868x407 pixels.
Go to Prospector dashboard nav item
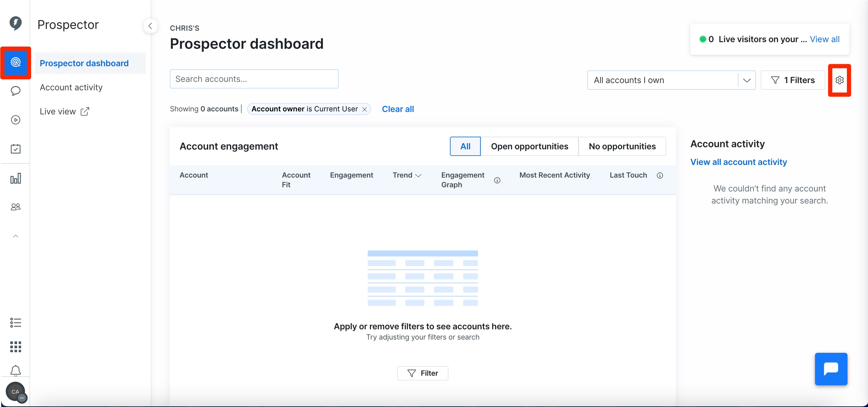click(x=90, y=63)
